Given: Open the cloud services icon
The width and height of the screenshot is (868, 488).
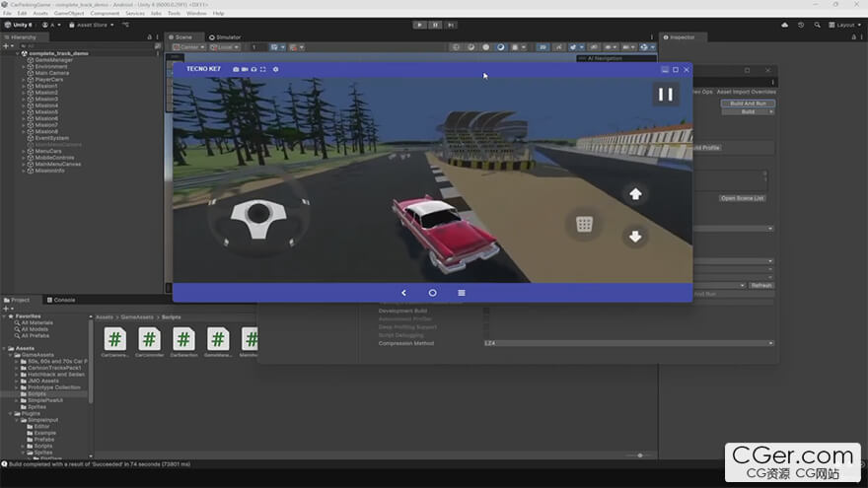Looking at the screenshot, I should [784, 25].
